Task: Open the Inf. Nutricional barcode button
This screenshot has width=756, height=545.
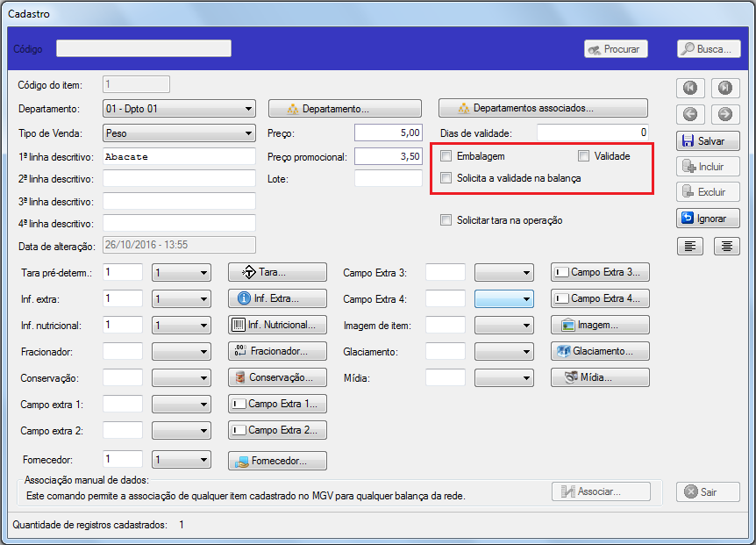Action: click(x=277, y=325)
